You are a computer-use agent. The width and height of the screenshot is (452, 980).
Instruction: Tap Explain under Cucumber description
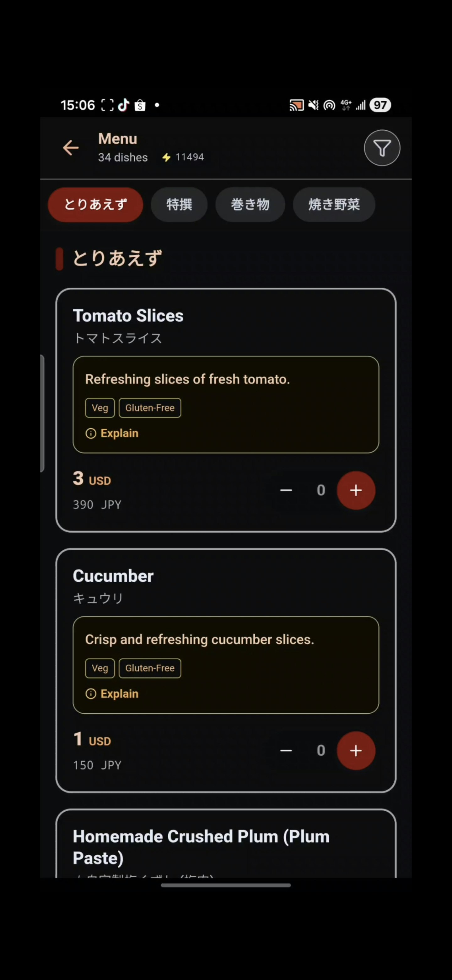coord(119,694)
